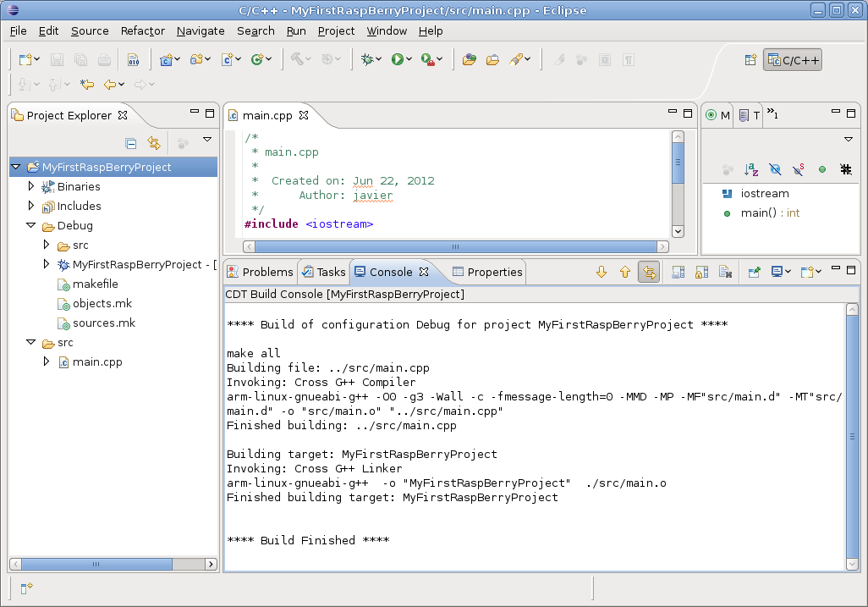Screen dimensions: 868x607
Task: Toggle Hide Static Members in Outline
Action: (x=799, y=169)
